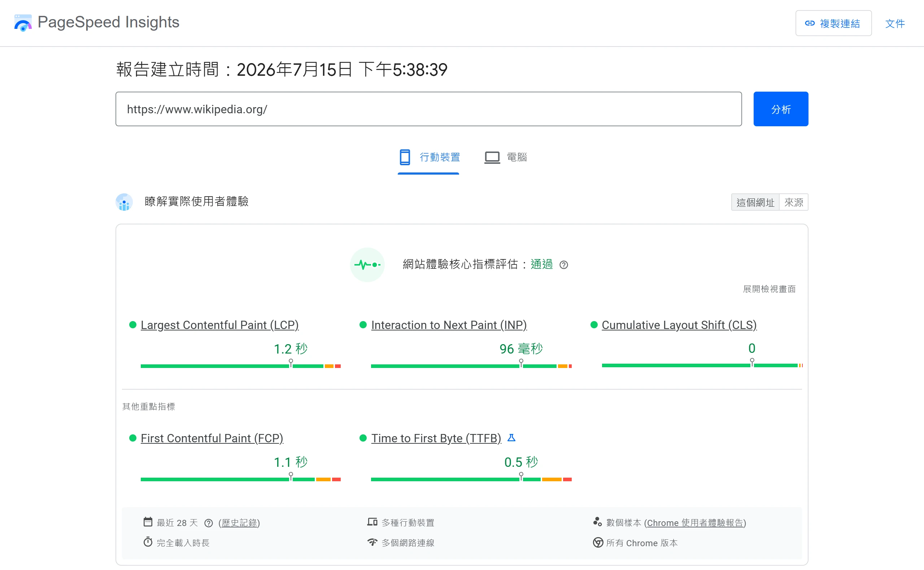Open Largest Contentful Paint (LCP) link
924x570 pixels.
(x=219, y=325)
